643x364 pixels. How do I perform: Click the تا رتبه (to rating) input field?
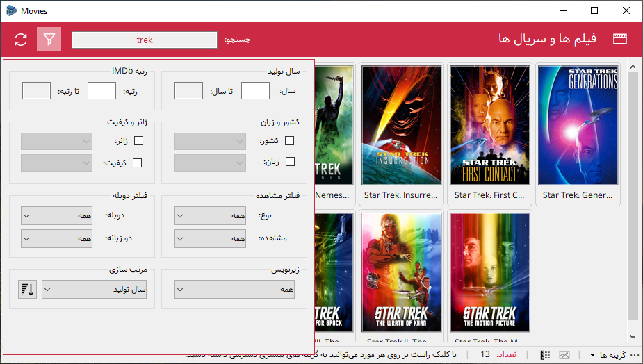[37, 90]
